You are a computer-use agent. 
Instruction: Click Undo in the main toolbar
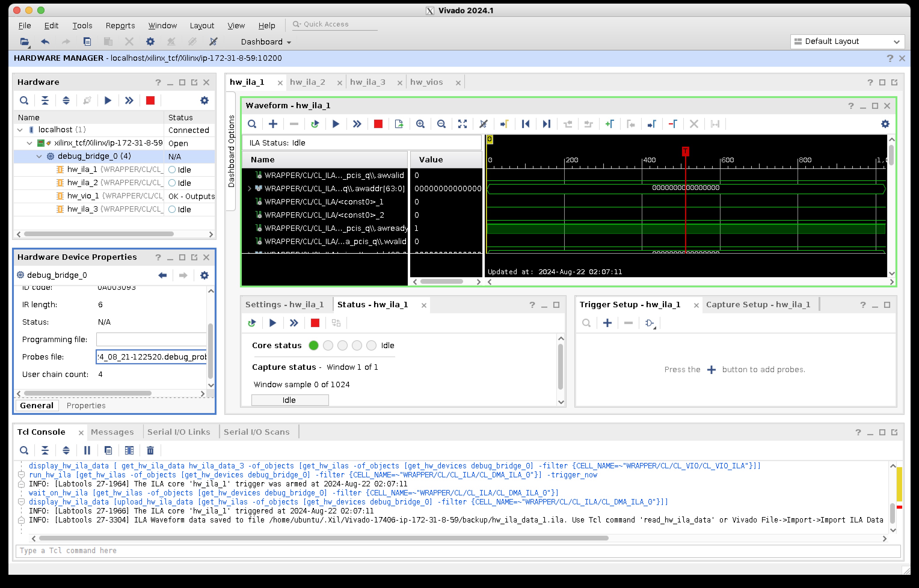point(45,41)
